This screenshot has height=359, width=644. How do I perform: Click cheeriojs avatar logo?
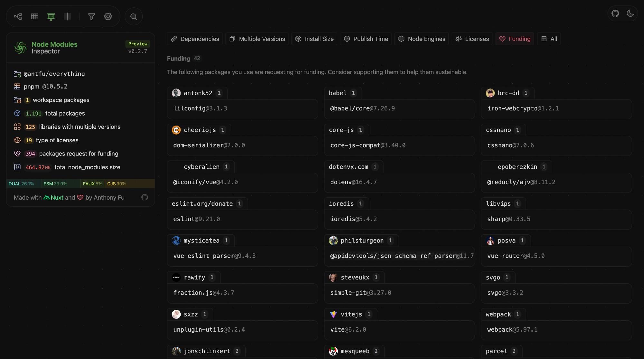pyautogui.click(x=176, y=130)
